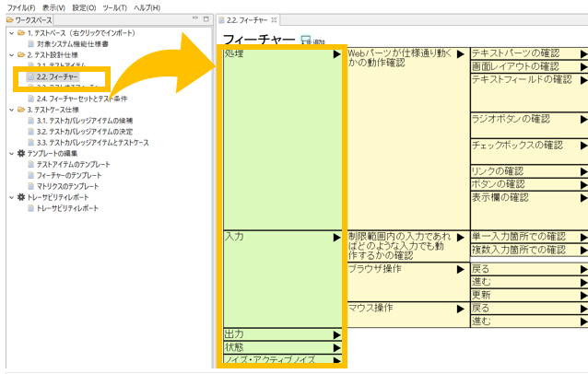This screenshot has height=374, width=588.
Task: Click the folder icon of 1. テストベース
Action: point(21,33)
